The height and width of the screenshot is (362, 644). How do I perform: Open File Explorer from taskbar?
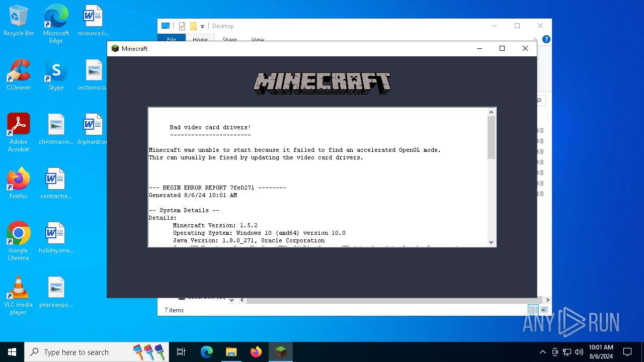231,352
